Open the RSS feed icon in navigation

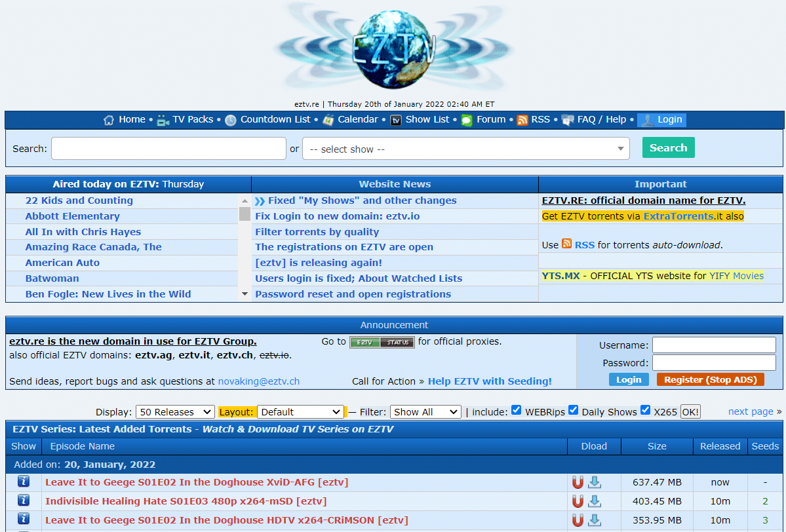coord(522,119)
